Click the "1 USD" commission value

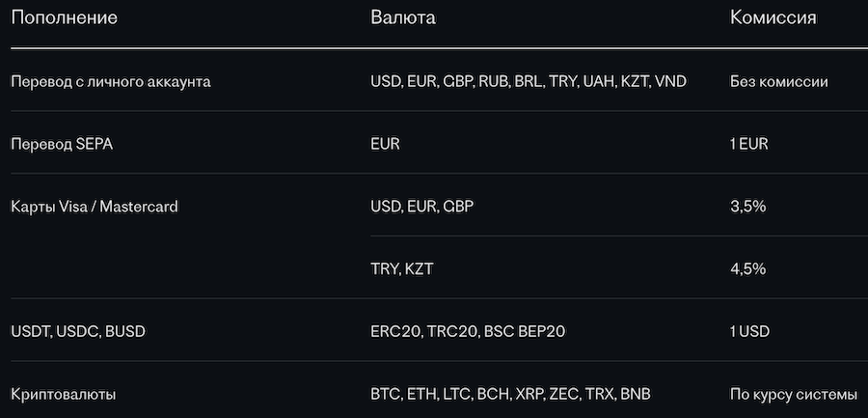click(750, 331)
